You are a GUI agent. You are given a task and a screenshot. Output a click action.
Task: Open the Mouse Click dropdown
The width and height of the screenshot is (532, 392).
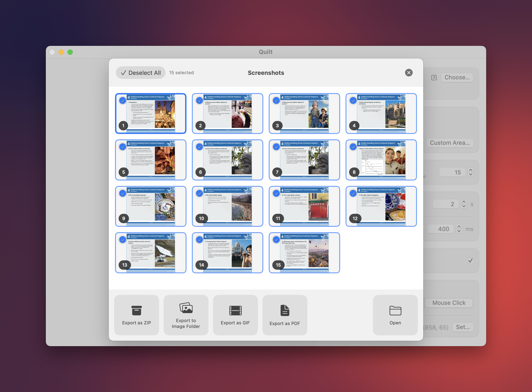pyautogui.click(x=449, y=303)
